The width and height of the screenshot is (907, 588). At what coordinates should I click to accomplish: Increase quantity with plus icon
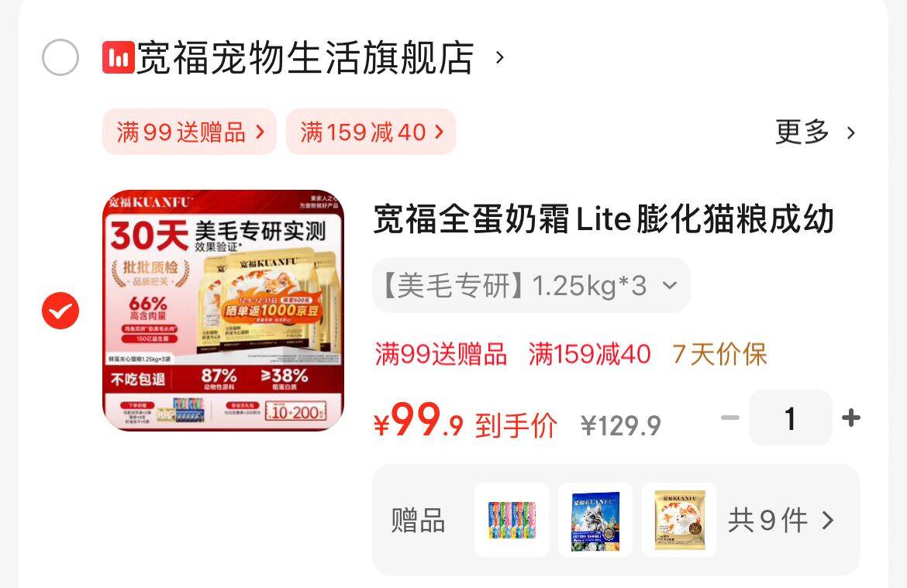coord(850,418)
